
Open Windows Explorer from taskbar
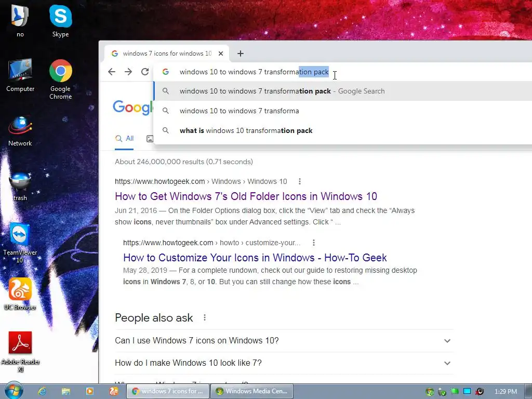pos(66,391)
